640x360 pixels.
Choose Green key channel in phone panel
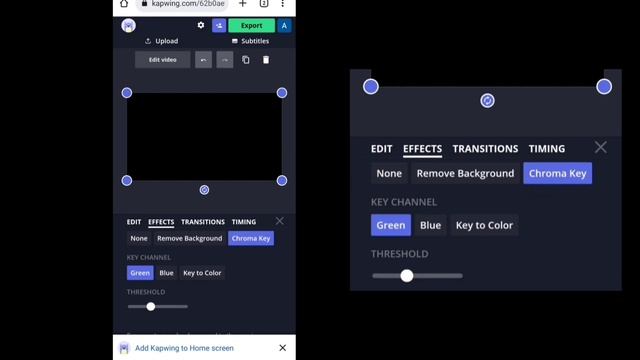(140, 273)
